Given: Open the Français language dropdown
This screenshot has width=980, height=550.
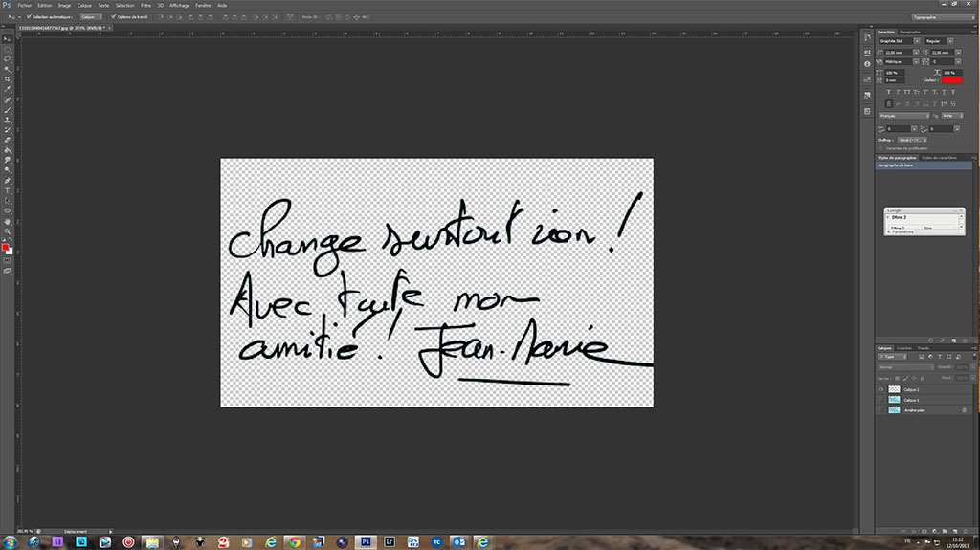Looking at the screenshot, I should 903,116.
